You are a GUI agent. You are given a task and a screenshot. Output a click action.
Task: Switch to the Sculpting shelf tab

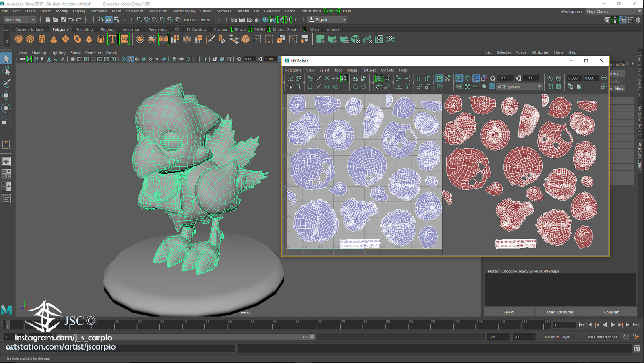[85, 29]
